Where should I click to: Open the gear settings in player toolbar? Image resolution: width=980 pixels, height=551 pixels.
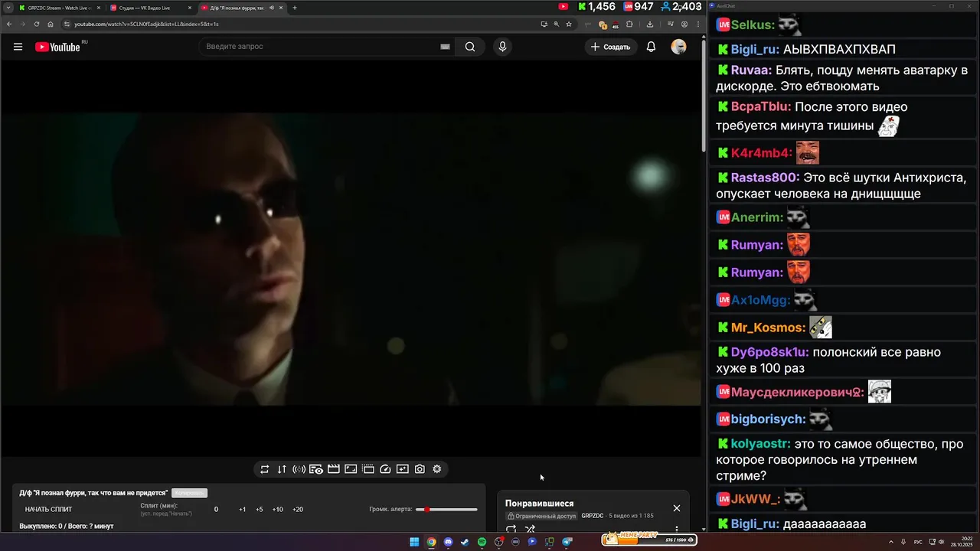click(x=437, y=469)
